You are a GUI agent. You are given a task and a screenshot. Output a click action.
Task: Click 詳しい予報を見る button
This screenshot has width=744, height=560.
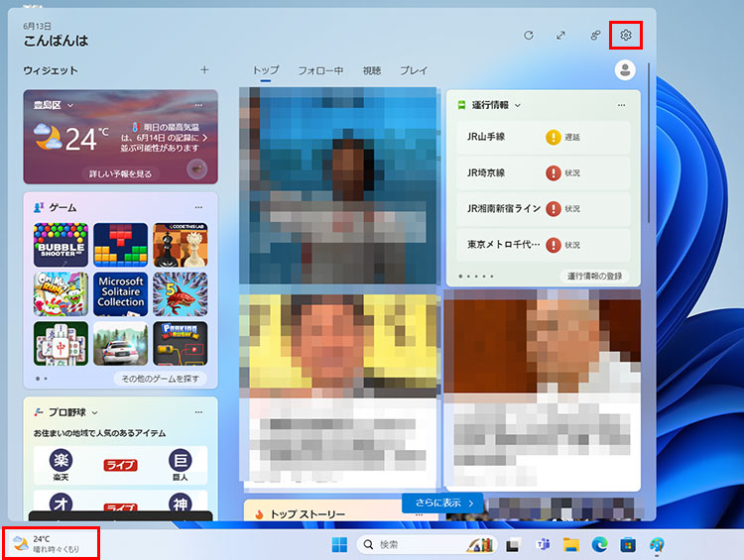(120, 173)
